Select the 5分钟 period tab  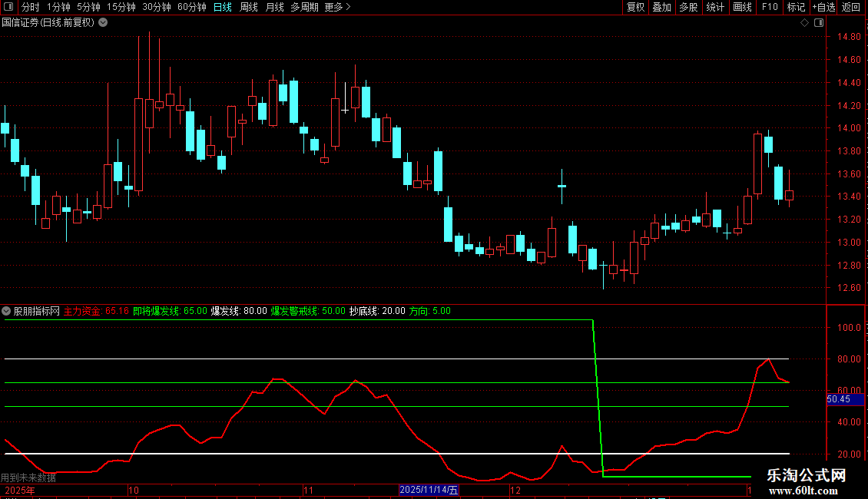coord(88,7)
